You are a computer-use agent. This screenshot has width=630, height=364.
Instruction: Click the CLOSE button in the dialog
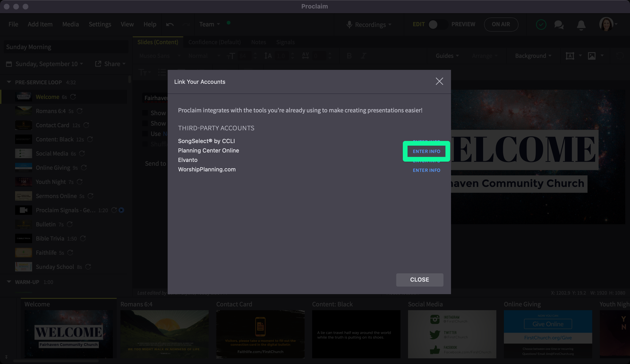(420, 279)
